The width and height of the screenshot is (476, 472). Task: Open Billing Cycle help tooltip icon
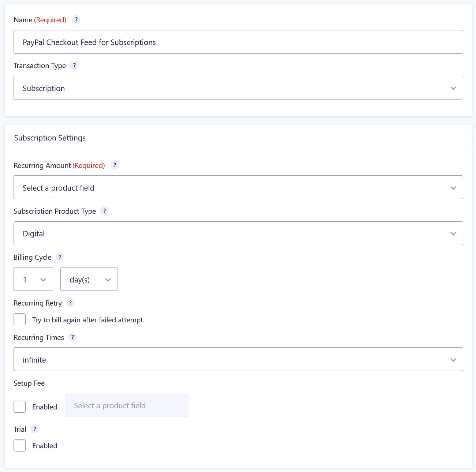[x=60, y=257]
